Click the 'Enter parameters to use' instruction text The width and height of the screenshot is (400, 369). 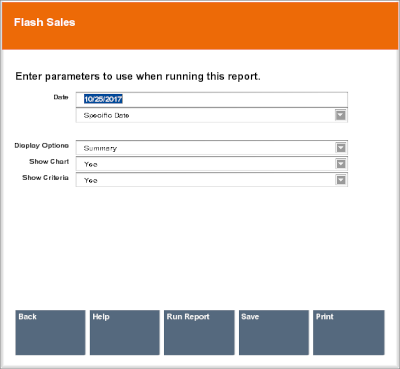(x=138, y=76)
